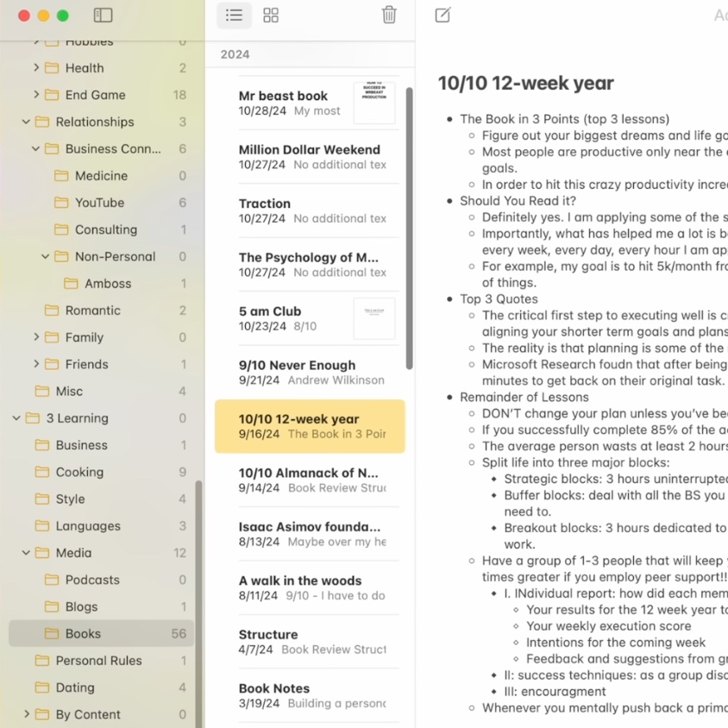Viewport: 728px width, 728px height.
Task: Click the III: encouragment line
Action: (x=555, y=691)
